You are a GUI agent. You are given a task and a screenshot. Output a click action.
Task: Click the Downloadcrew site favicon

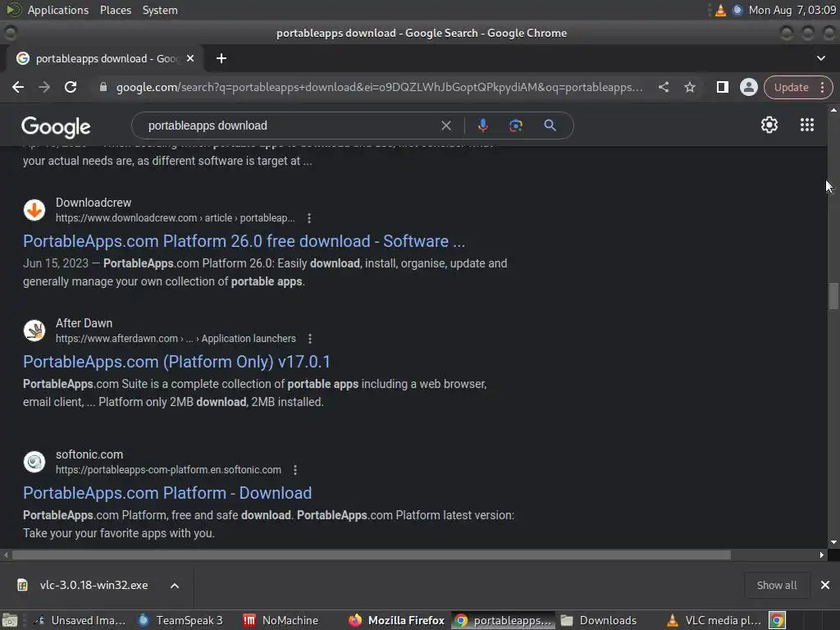point(34,210)
